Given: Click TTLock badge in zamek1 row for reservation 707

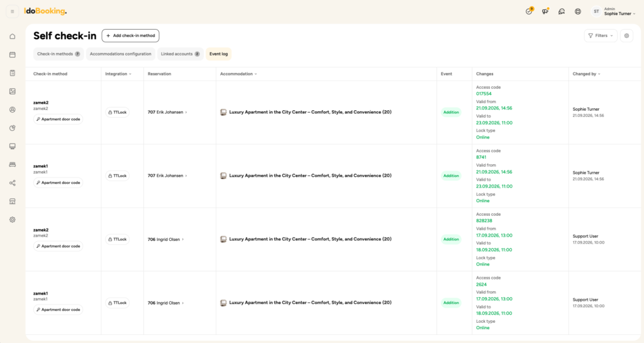Looking at the screenshot, I should tap(118, 176).
